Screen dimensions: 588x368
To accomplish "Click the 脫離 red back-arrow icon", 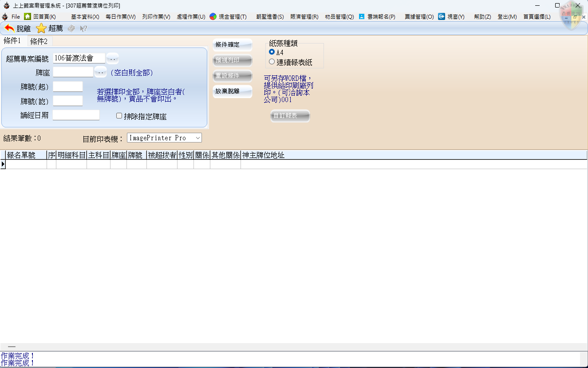I will [x=9, y=28].
